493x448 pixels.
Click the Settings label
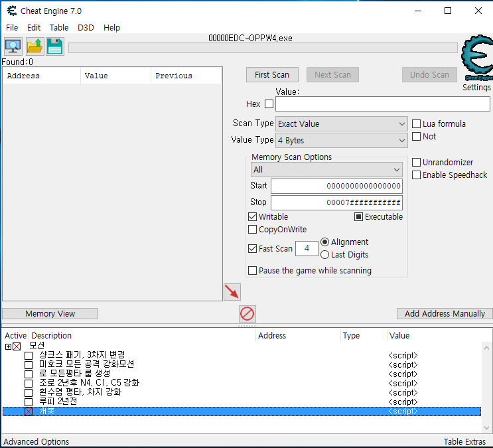tap(476, 87)
